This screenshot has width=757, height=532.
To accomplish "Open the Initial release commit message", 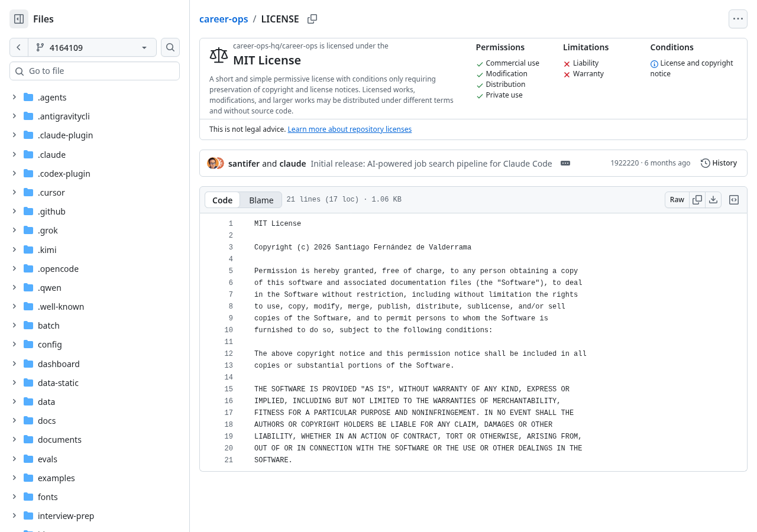I will [431, 164].
